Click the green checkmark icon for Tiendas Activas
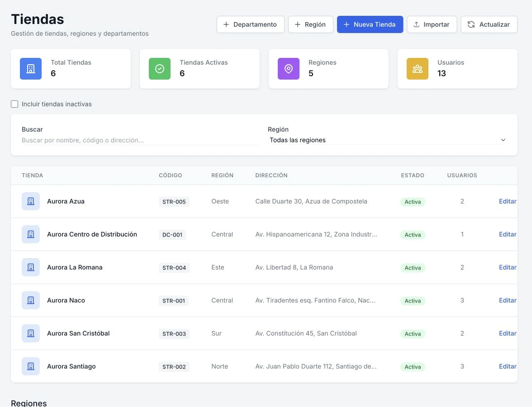The width and height of the screenshot is (532, 407). [159, 69]
